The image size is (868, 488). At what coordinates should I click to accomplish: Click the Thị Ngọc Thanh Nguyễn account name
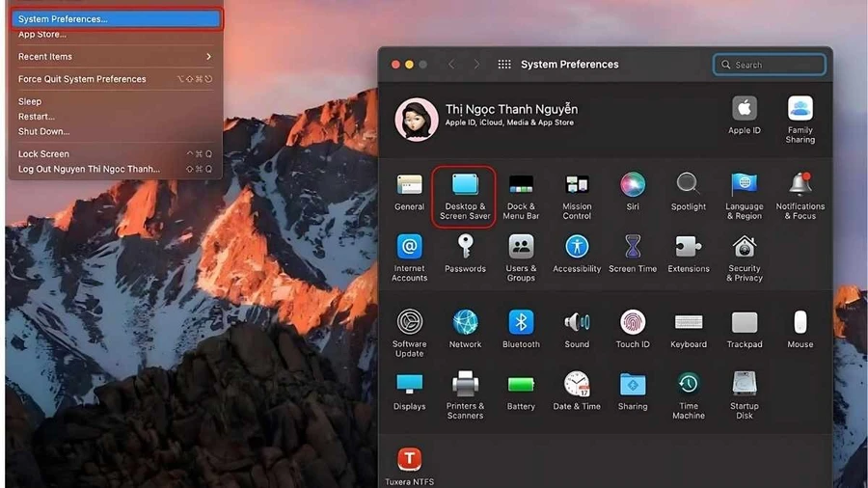511,109
